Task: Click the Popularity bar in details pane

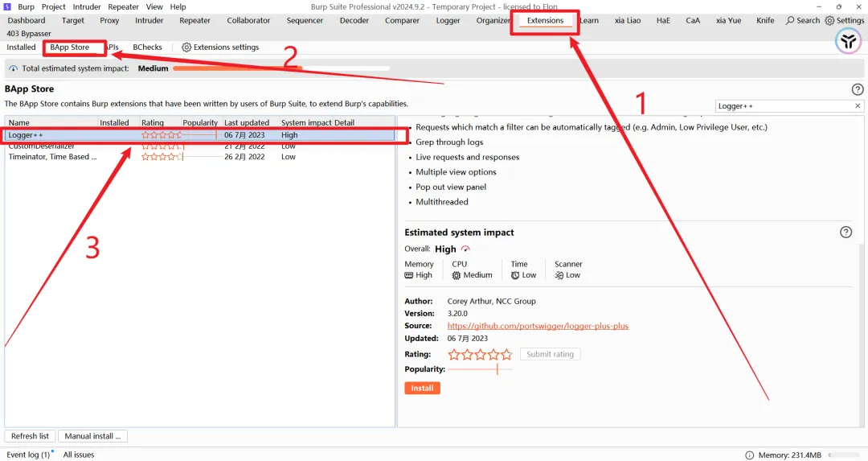Action: [x=481, y=369]
